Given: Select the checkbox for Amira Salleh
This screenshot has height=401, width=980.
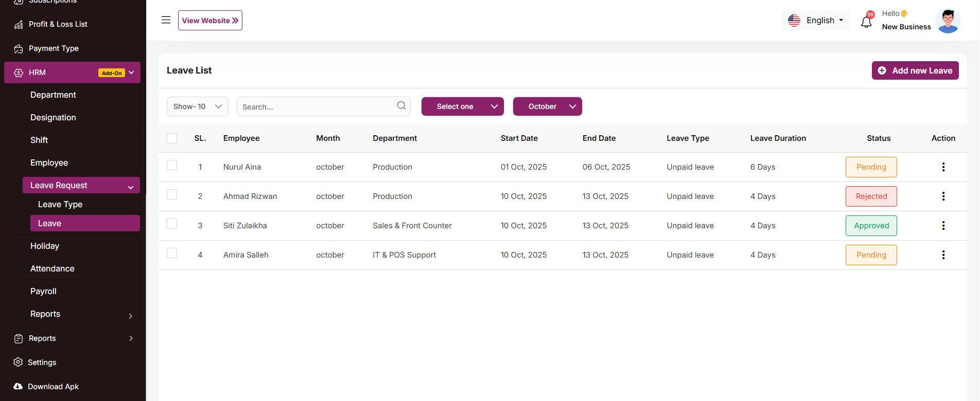Looking at the screenshot, I should [x=172, y=253].
